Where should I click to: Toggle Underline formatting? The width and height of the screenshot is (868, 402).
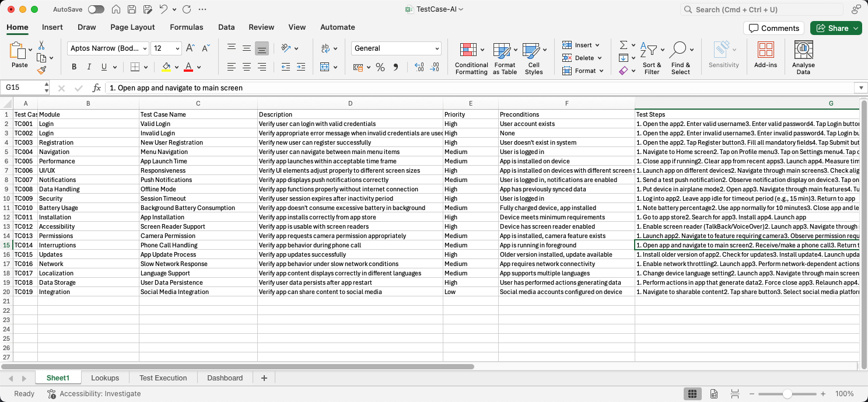104,67
